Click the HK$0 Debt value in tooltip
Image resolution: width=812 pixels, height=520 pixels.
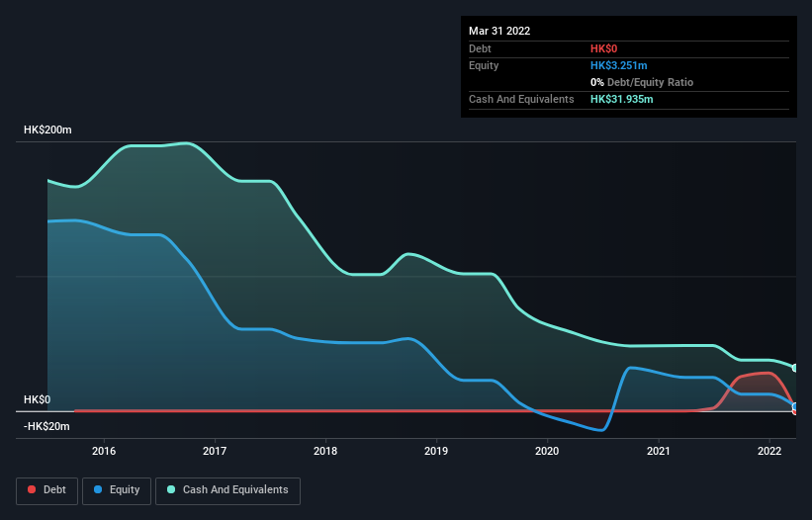(x=604, y=48)
